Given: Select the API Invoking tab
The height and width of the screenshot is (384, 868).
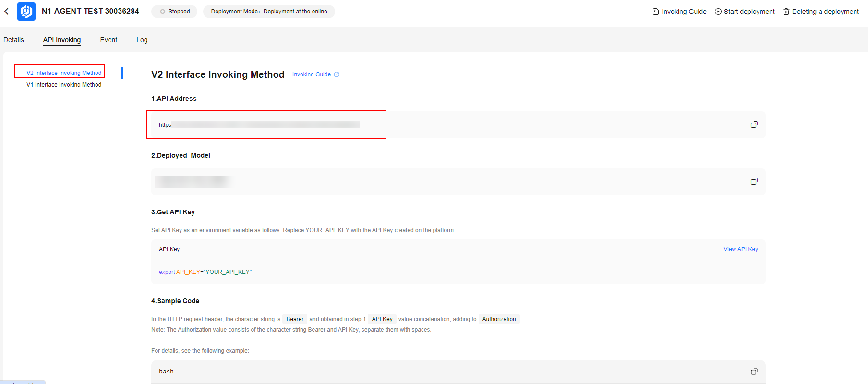Looking at the screenshot, I should pyautogui.click(x=62, y=40).
